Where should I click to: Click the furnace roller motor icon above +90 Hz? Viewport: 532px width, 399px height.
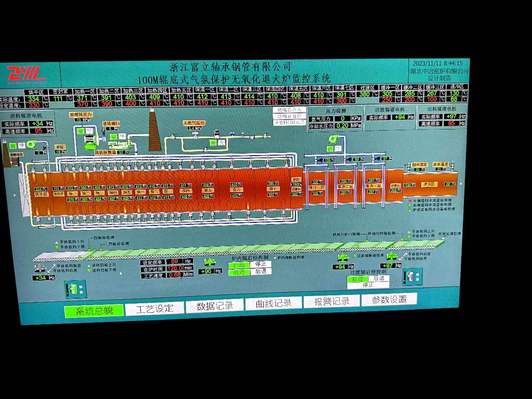[x=210, y=262]
